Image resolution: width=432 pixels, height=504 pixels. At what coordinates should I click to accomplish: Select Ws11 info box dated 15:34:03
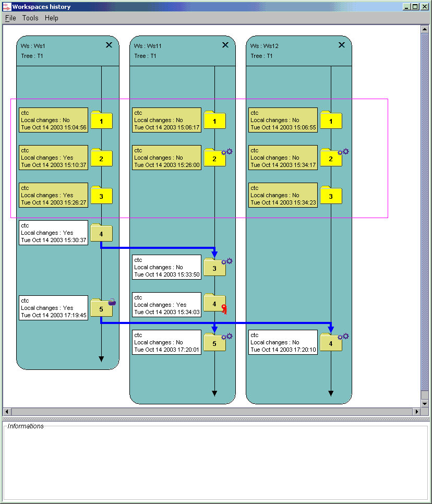tap(166, 305)
